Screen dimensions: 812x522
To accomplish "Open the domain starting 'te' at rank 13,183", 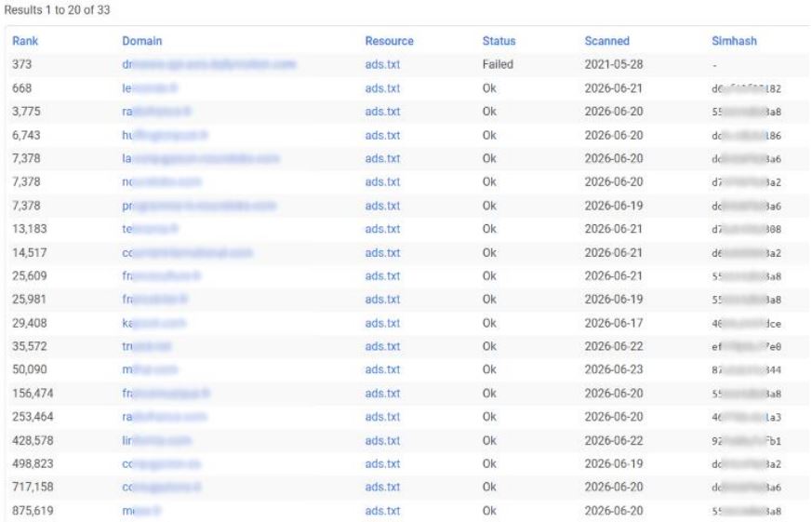I will [150, 229].
